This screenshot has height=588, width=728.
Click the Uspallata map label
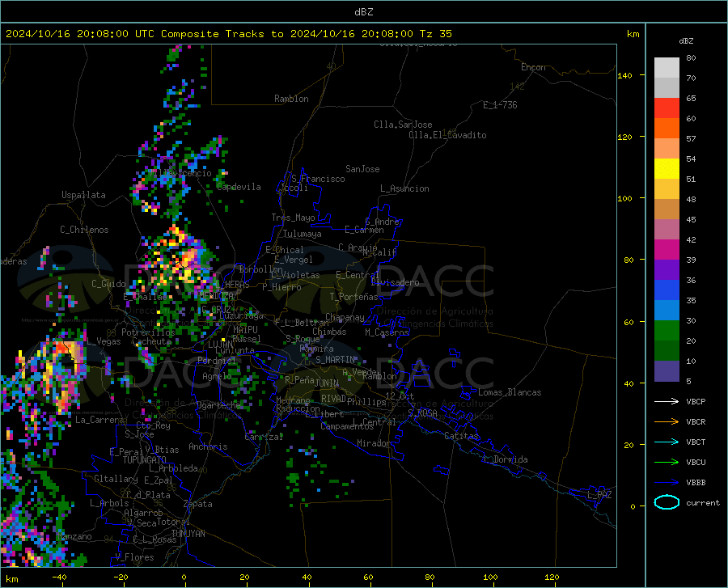coord(83,195)
